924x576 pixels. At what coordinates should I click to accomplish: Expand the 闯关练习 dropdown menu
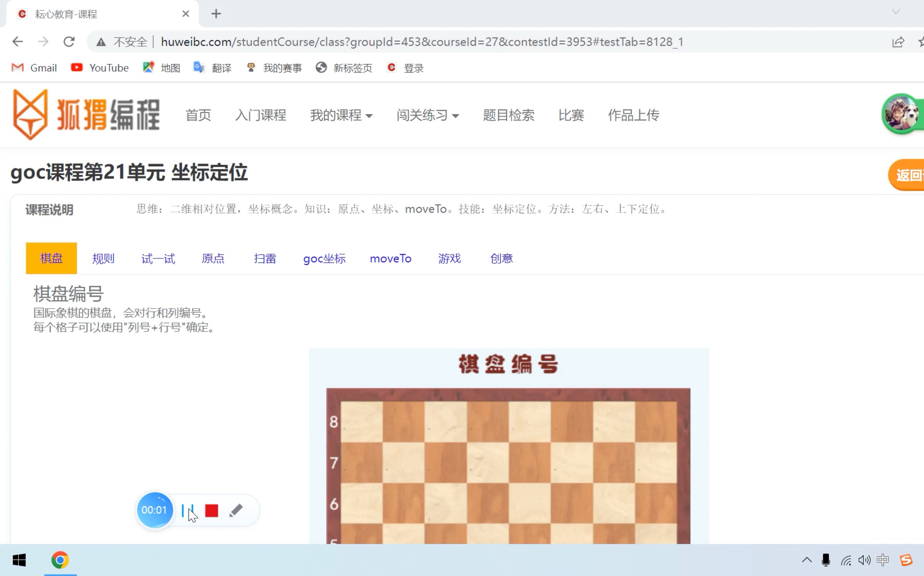[428, 115]
